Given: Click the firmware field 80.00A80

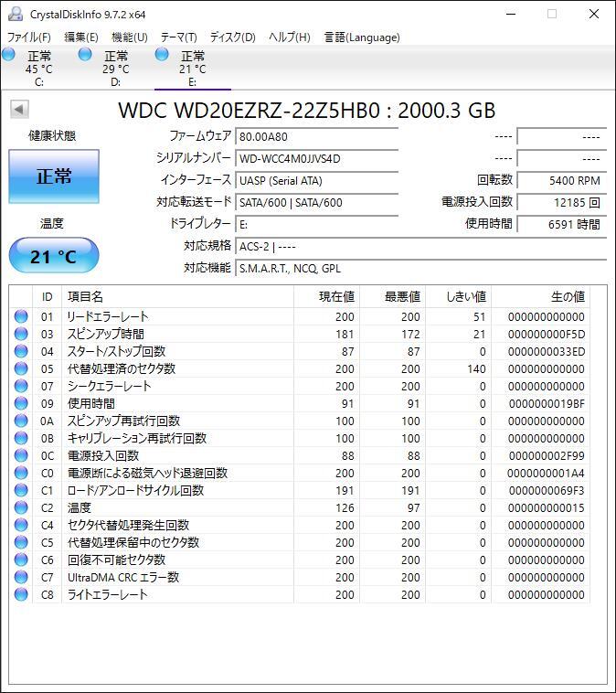Looking at the screenshot, I should (x=317, y=136).
